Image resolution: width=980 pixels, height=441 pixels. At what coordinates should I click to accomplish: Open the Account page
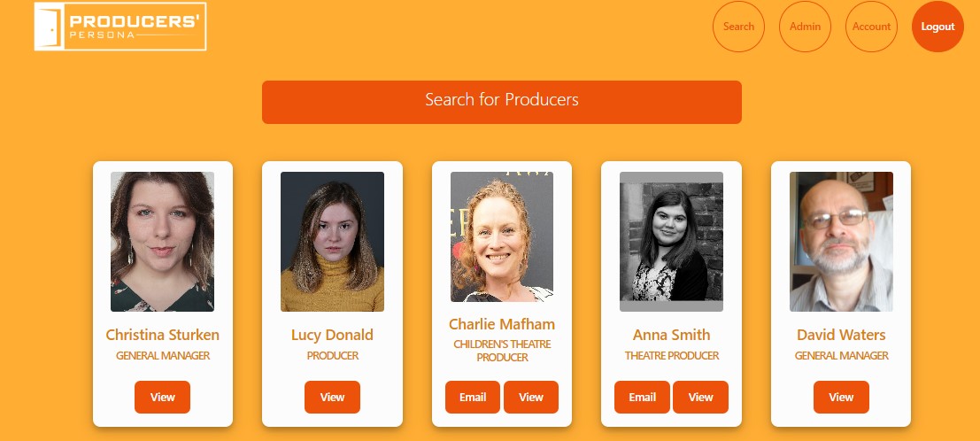coord(871,27)
